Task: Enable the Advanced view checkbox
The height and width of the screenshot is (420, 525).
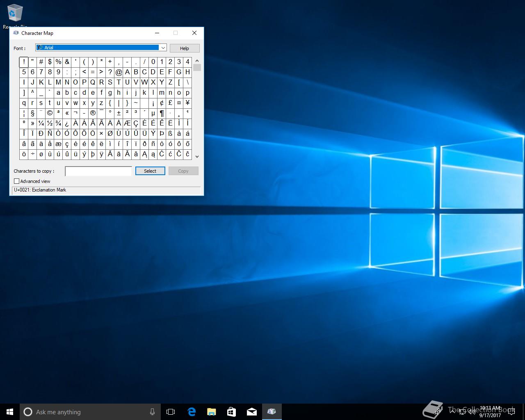Action: pos(17,181)
